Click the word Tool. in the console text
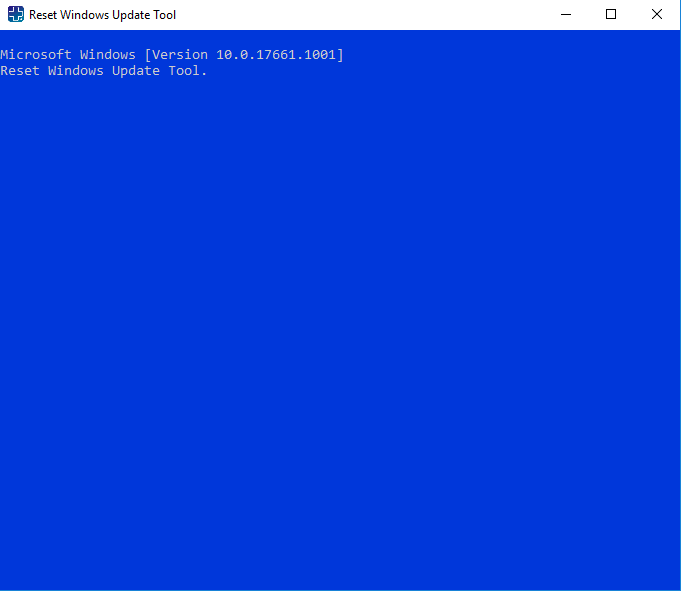This screenshot has width=681, height=591. point(188,71)
